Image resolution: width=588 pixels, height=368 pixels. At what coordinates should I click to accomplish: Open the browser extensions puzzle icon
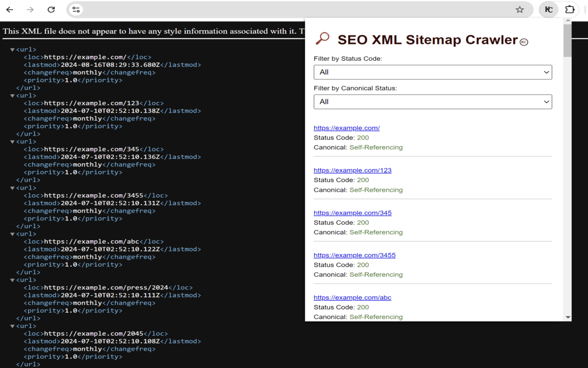point(570,9)
